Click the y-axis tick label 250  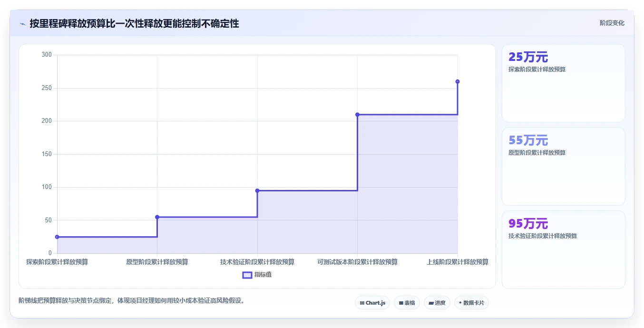(47, 88)
